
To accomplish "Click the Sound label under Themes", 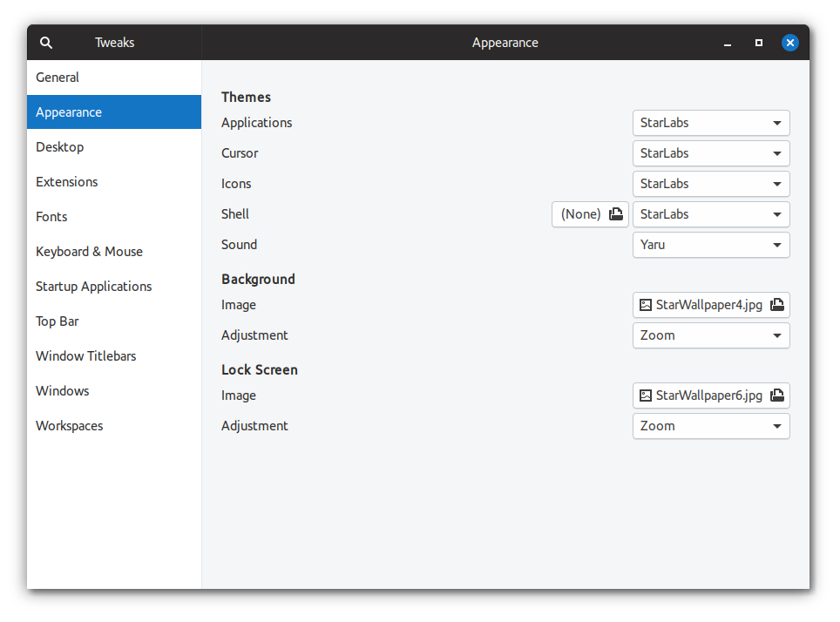I will click(239, 245).
